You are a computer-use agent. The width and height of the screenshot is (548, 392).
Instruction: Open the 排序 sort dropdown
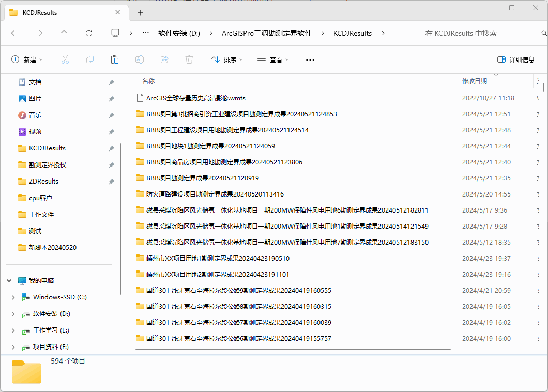(x=227, y=59)
